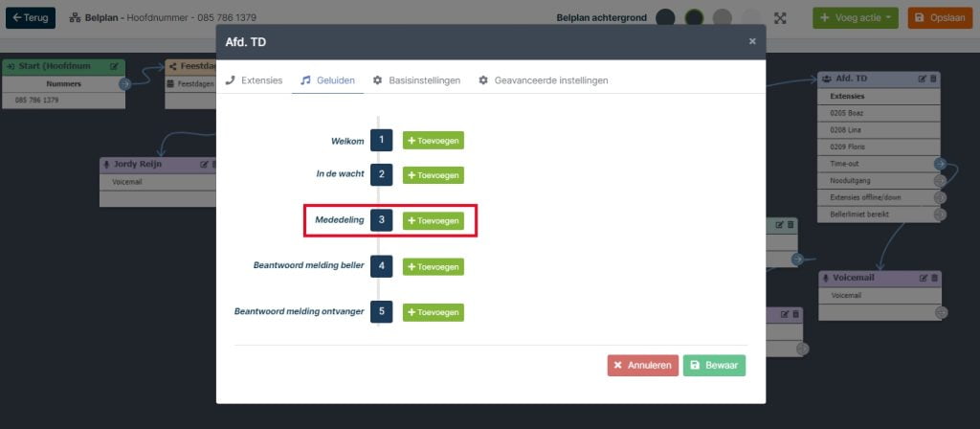Pick the medium gray background swatch
980x429 pixels.
point(722,17)
